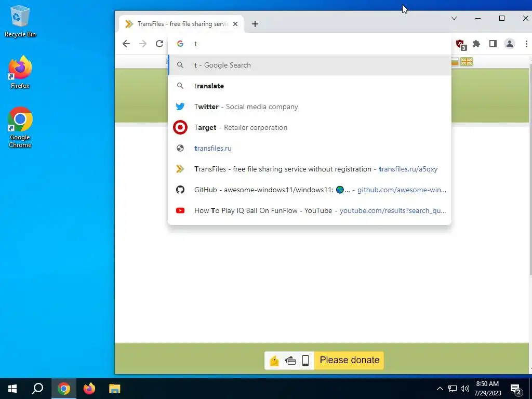Open the GitHub awesome-windows11 suggestion
The image size is (532, 399).
pos(310,190)
